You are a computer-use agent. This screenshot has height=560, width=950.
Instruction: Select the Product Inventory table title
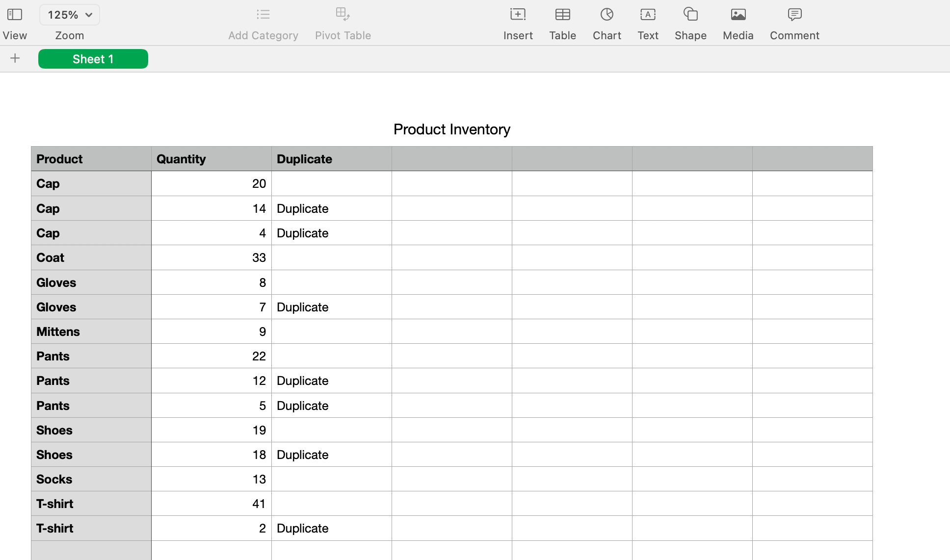(x=451, y=129)
